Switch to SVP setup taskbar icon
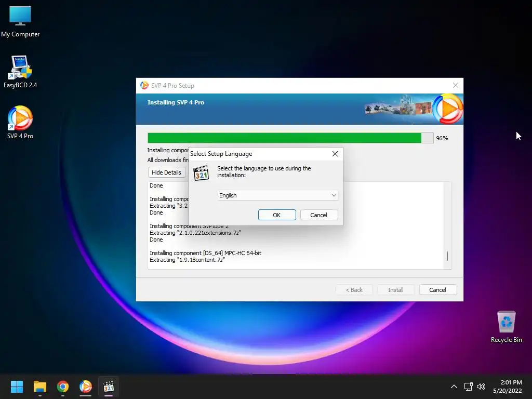Screen dimensions: 532x399 [x=86, y=387]
